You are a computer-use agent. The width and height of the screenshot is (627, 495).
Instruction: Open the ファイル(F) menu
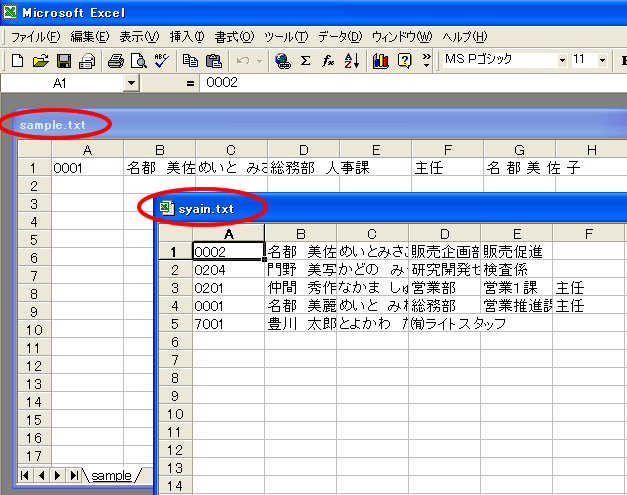36,37
